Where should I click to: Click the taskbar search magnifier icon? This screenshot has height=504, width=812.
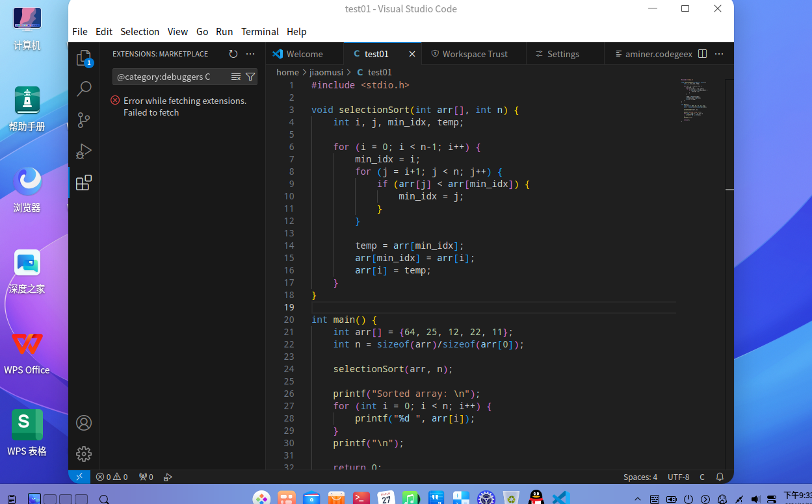coord(103,499)
